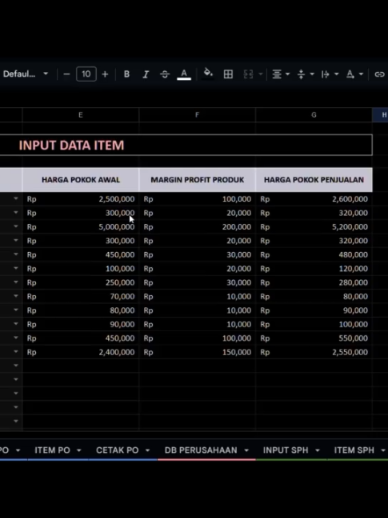
Task: Select column G header
Action: [314, 115]
